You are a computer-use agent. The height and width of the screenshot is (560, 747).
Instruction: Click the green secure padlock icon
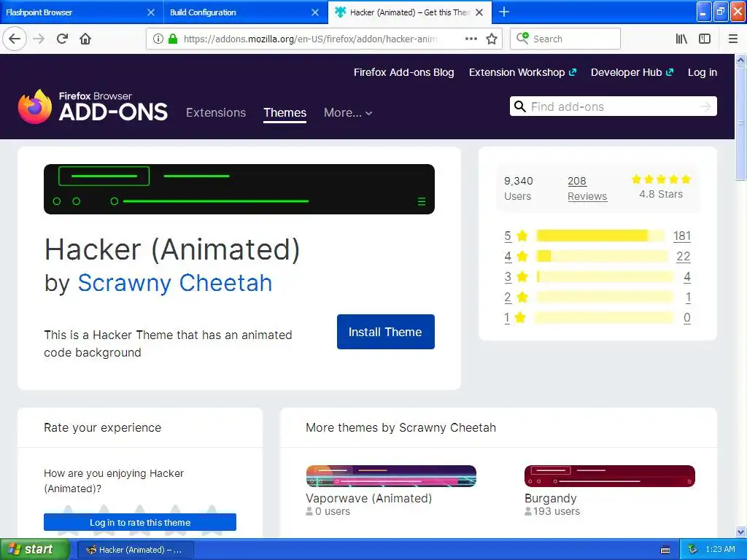coord(173,39)
